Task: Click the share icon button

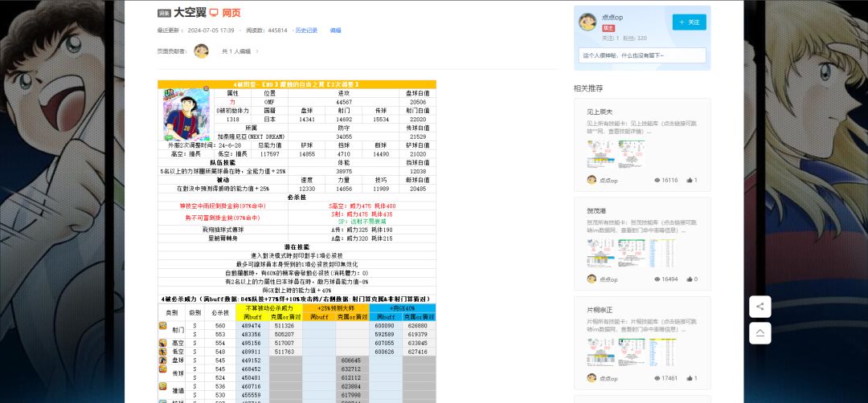Action: [759, 306]
